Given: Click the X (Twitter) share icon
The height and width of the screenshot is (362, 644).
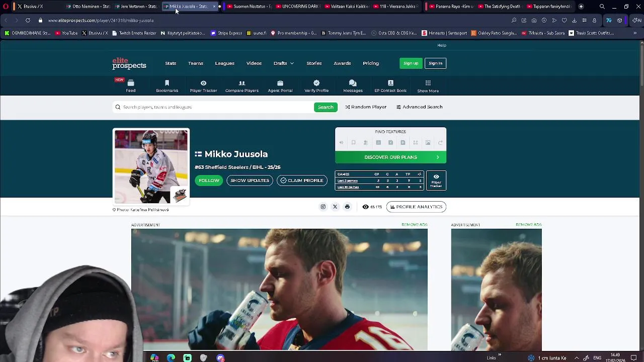Looking at the screenshot, I should [x=335, y=207].
